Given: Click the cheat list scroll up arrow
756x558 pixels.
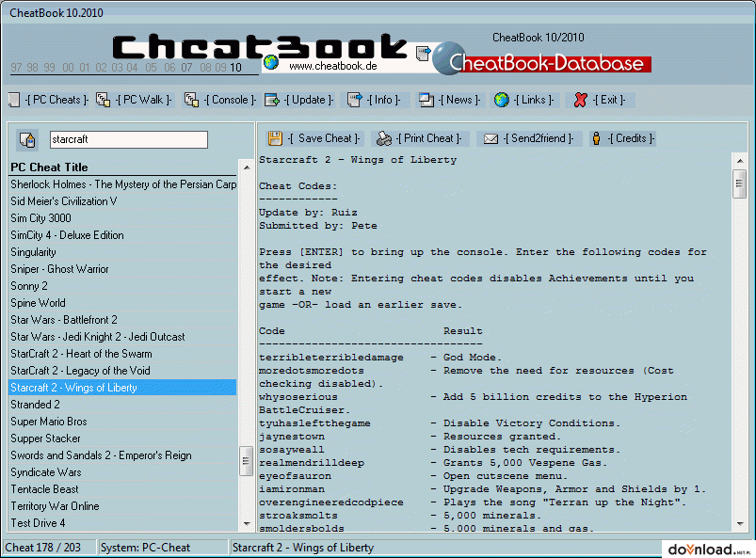Looking at the screenshot, I should pyautogui.click(x=247, y=167).
